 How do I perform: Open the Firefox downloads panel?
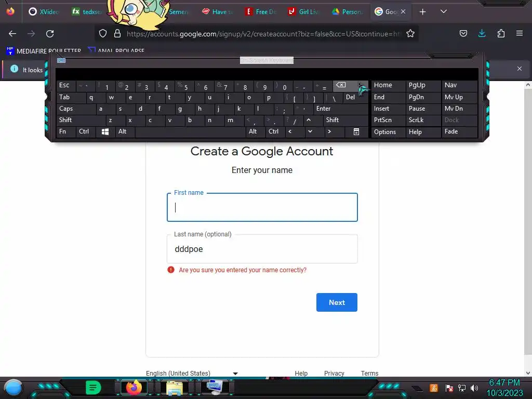pyautogui.click(x=482, y=33)
